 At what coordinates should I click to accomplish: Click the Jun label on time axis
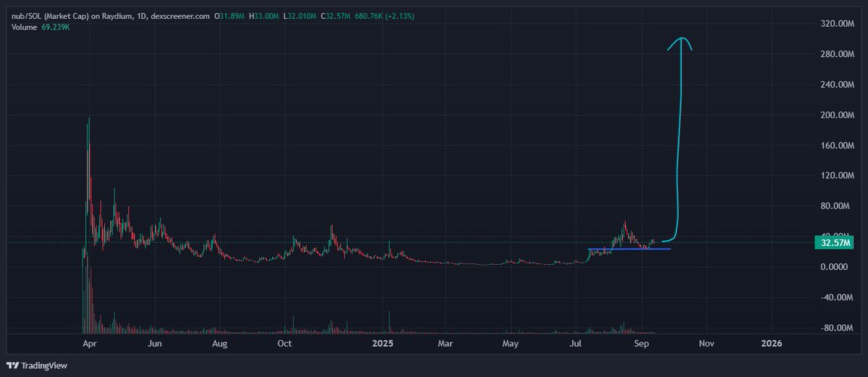pos(156,343)
